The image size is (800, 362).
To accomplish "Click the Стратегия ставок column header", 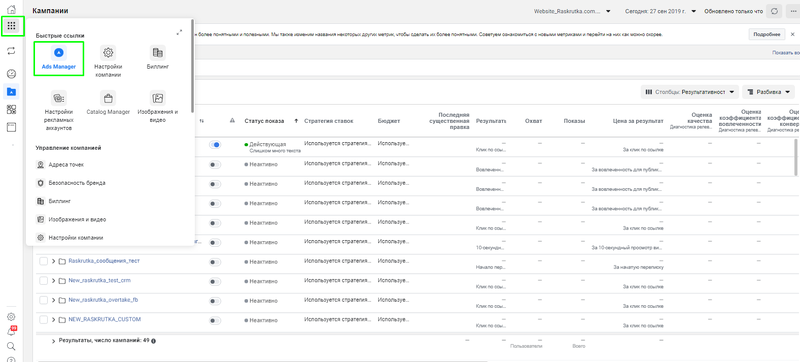I will [329, 121].
